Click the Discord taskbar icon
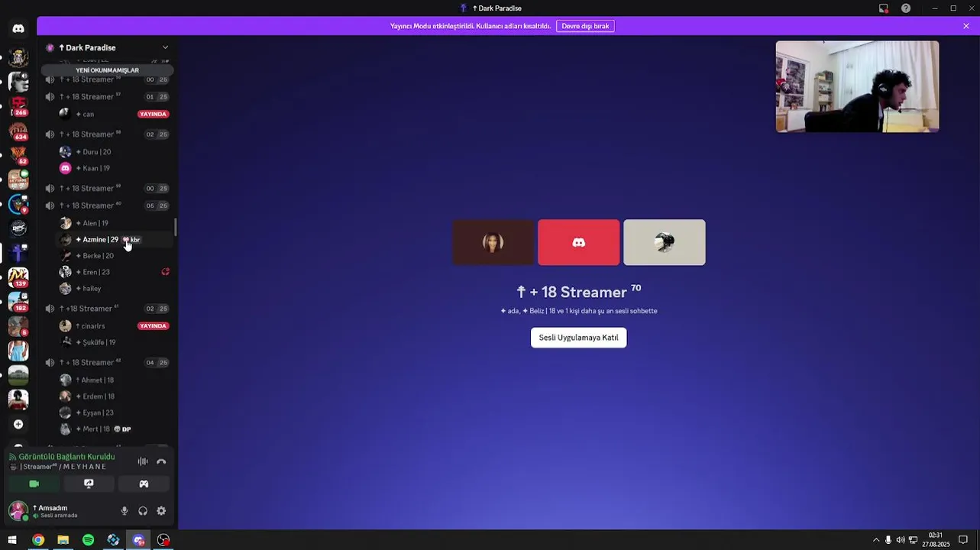Screen dimensions: 980x550 click(x=138, y=540)
